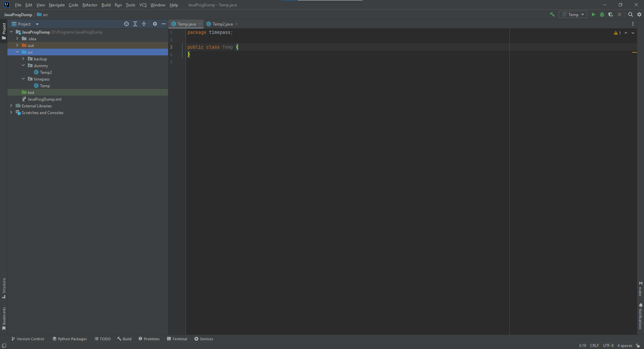Click the src breadcrumb in navigation bar
This screenshot has height=349, width=644.
click(x=43, y=15)
